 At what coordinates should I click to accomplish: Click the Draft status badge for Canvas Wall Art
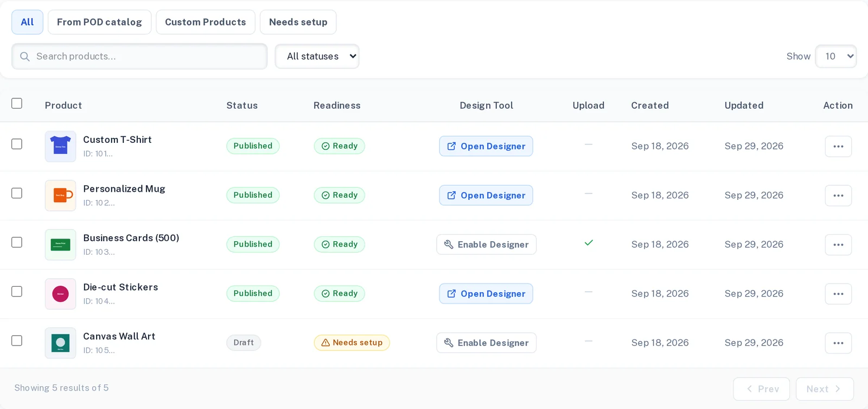pos(244,343)
